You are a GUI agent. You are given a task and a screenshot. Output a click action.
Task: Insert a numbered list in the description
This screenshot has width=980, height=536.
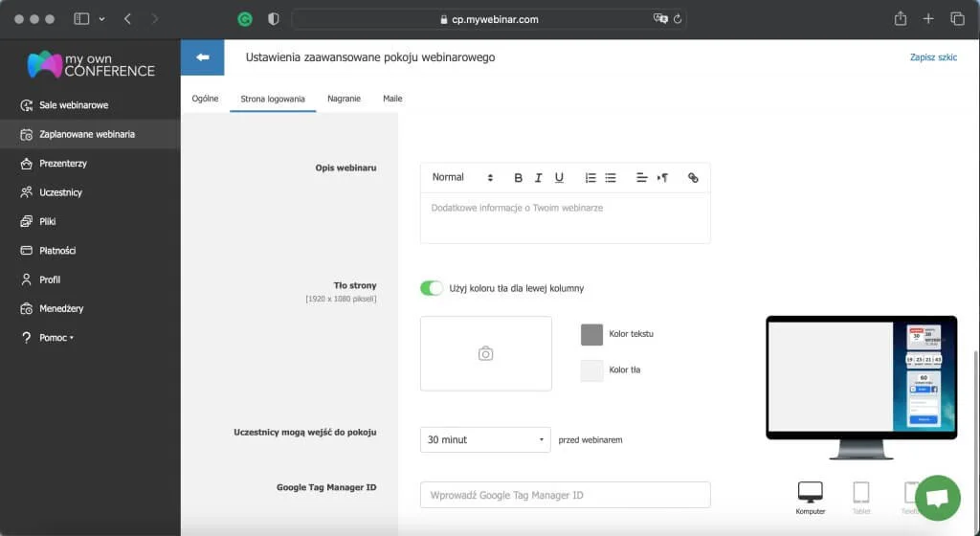[x=590, y=178]
